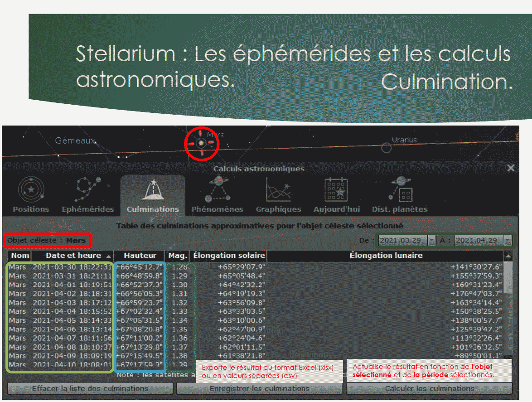532x402 pixels.
Task: Switch to the Graphiques tab label
Action: coord(279,209)
